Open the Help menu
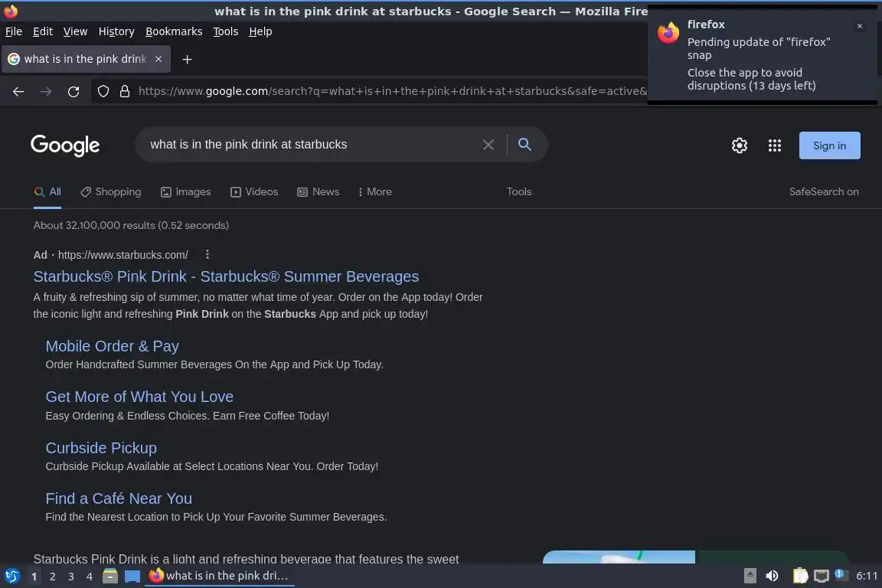Screen dimensions: 882x588 click(260, 31)
